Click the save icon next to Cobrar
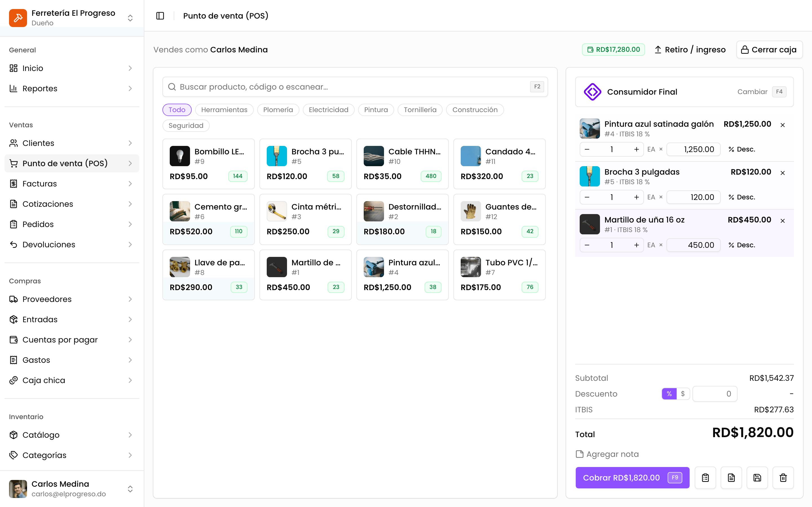Image resolution: width=812 pixels, height=507 pixels. [x=757, y=477]
